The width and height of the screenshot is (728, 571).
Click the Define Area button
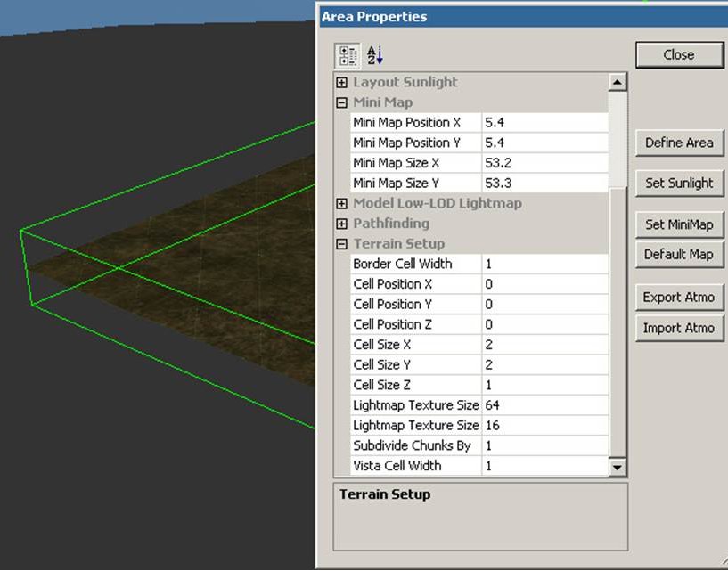[679, 143]
